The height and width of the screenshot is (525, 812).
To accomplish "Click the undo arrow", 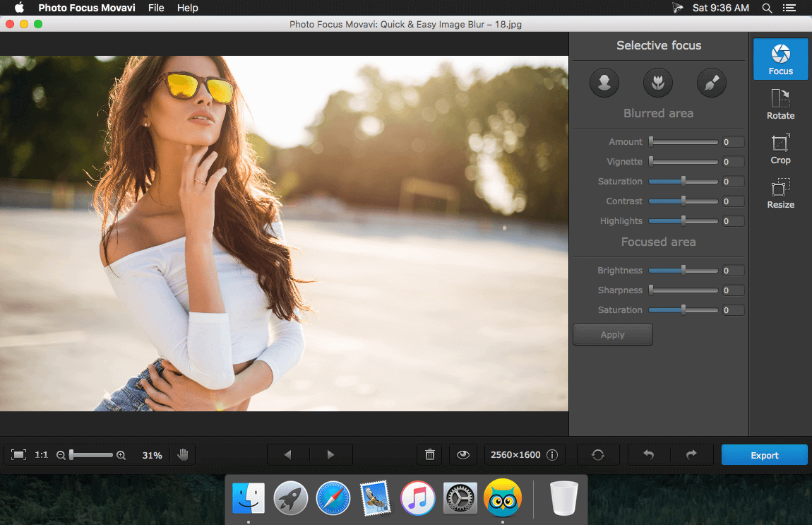I will 648,455.
